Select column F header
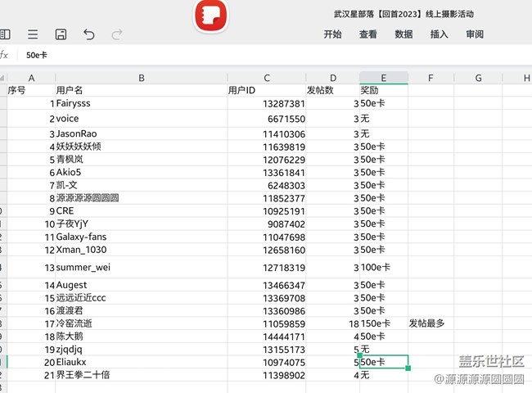 [431, 78]
